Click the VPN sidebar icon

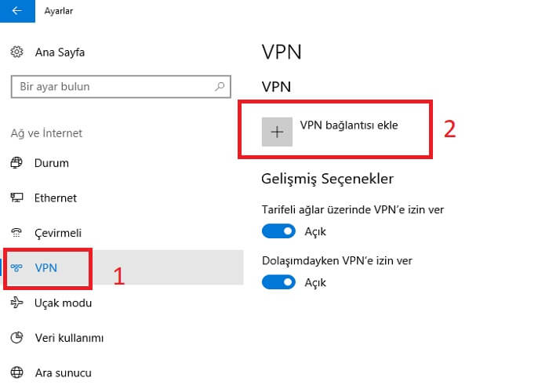[16, 268]
